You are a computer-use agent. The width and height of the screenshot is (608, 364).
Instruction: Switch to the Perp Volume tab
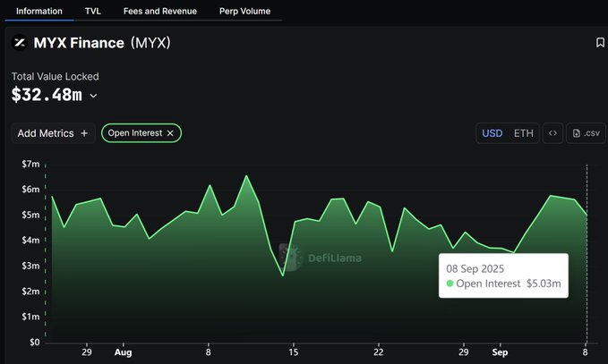coord(244,12)
